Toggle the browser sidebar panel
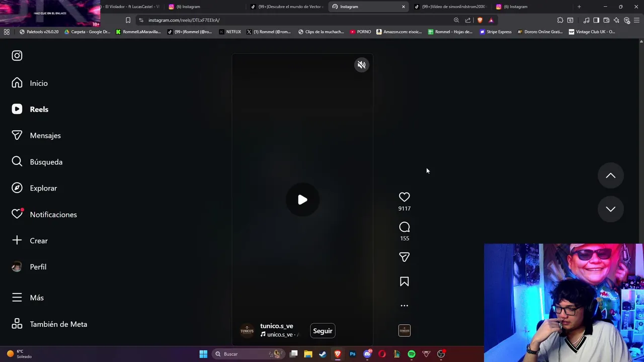 pyautogui.click(x=596, y=20)
